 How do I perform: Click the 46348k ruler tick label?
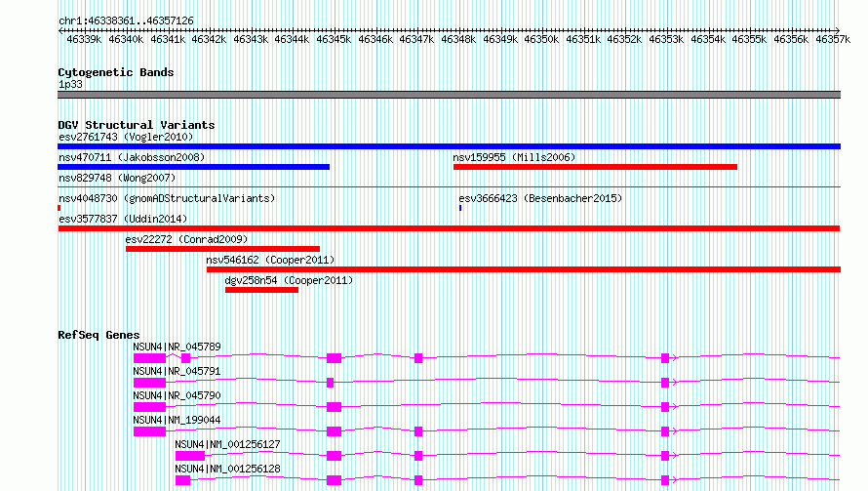point(458,40)
